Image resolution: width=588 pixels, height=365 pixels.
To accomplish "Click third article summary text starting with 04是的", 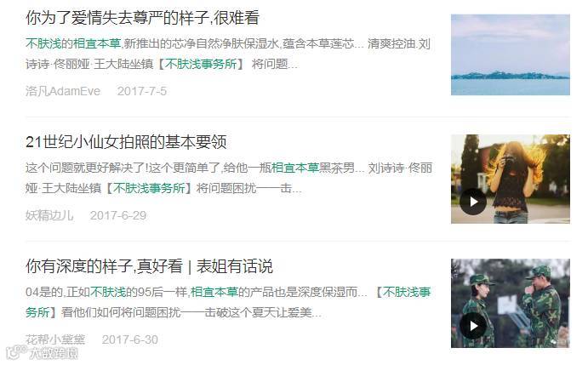I will click(x=228, y=302).
